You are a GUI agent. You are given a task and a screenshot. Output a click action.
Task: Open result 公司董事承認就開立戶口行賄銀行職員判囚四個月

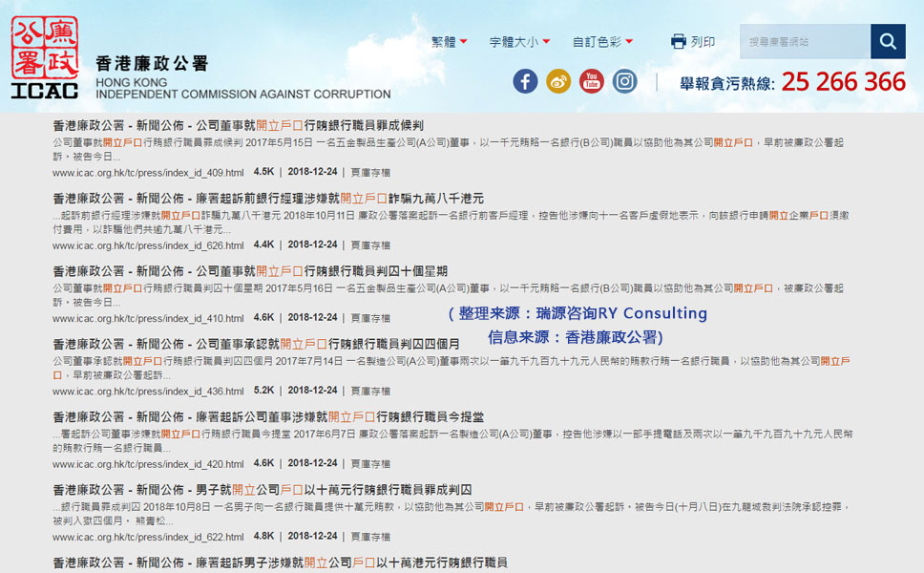click(x=257, y=344)
